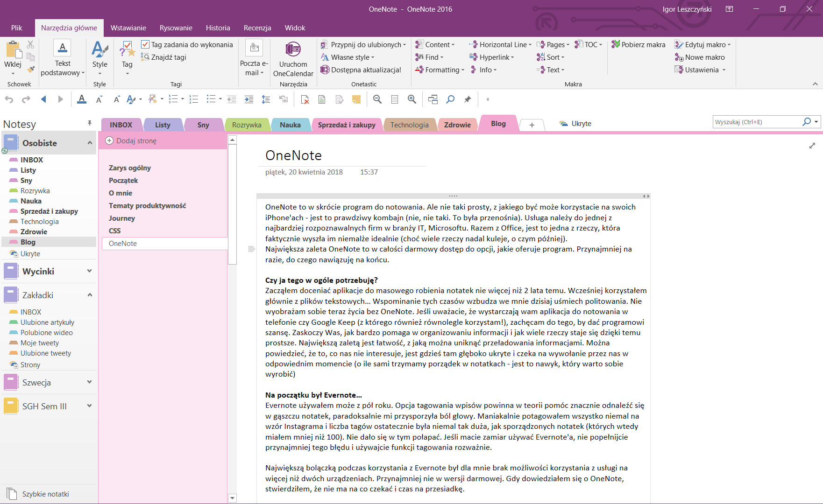This screenshot has height=504, width=823.
Task: Click the undo arrow icon
Action: (x=9, y=99)
